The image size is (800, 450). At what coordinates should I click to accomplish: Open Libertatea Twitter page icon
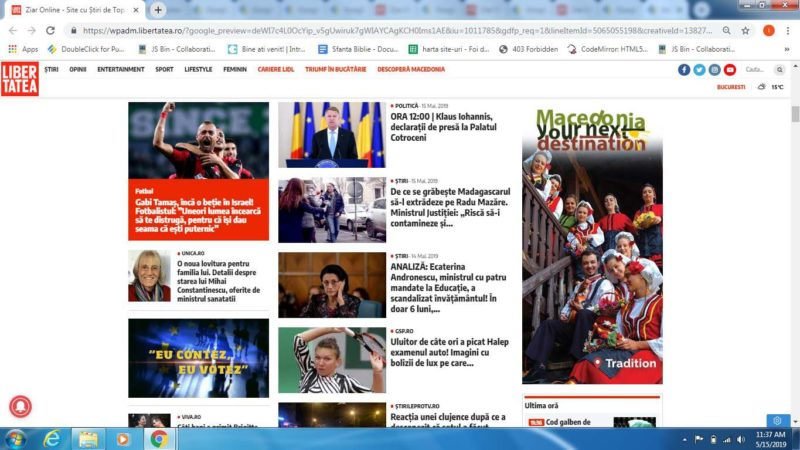699,70
